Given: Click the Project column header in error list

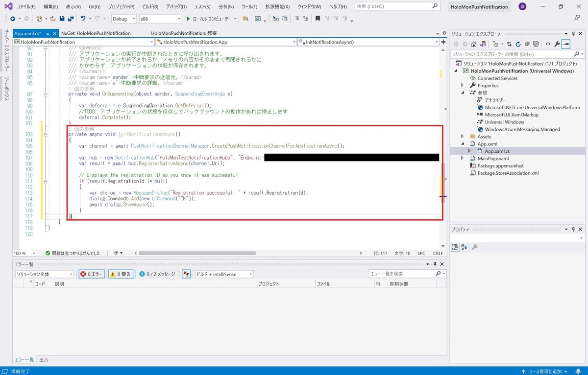Looking at the screenshot, I should pyautogui.click(x=285, y=284).
